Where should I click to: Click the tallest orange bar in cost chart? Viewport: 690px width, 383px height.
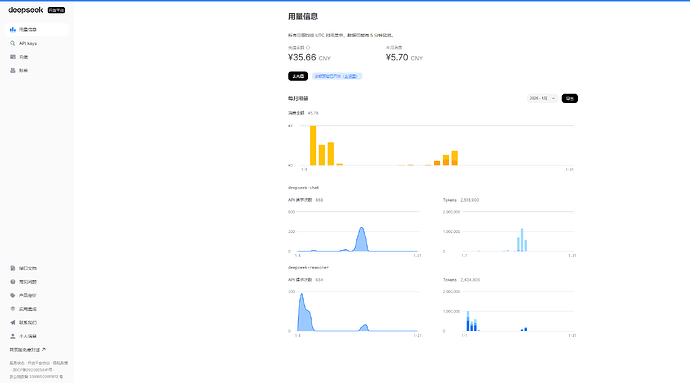tap(313, 145)
